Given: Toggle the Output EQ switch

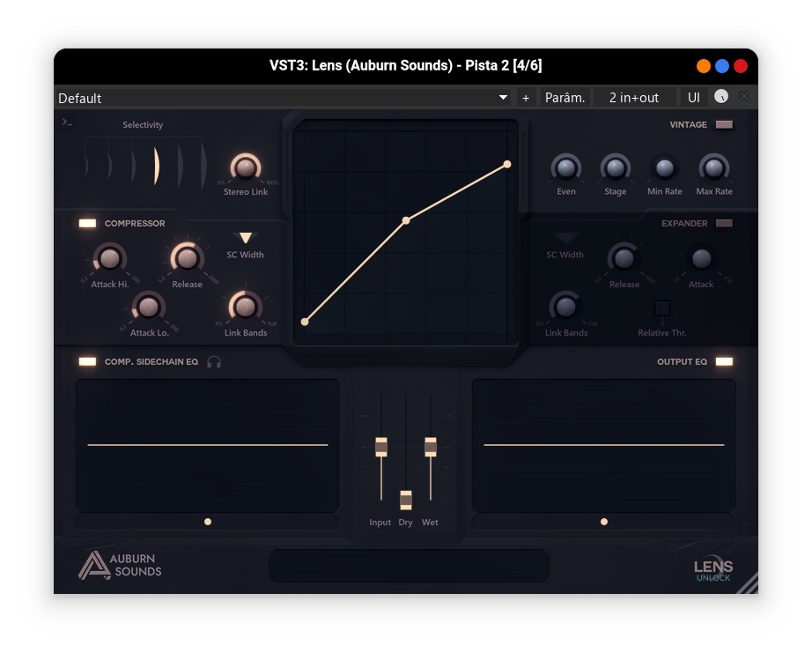Looking at the screenshot, I should coord(724,361).
